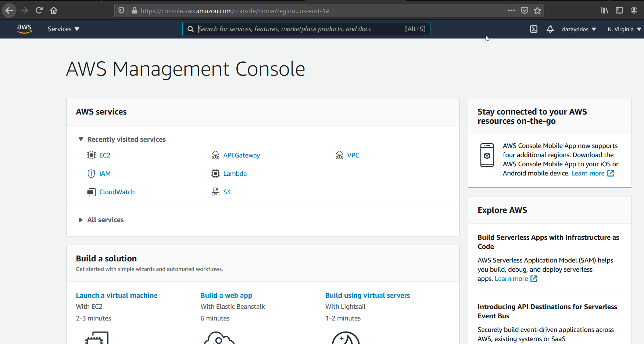This screenshot has height=344, width=644.
Task: Click the browser home icon
Action: (x=54, y=10)
